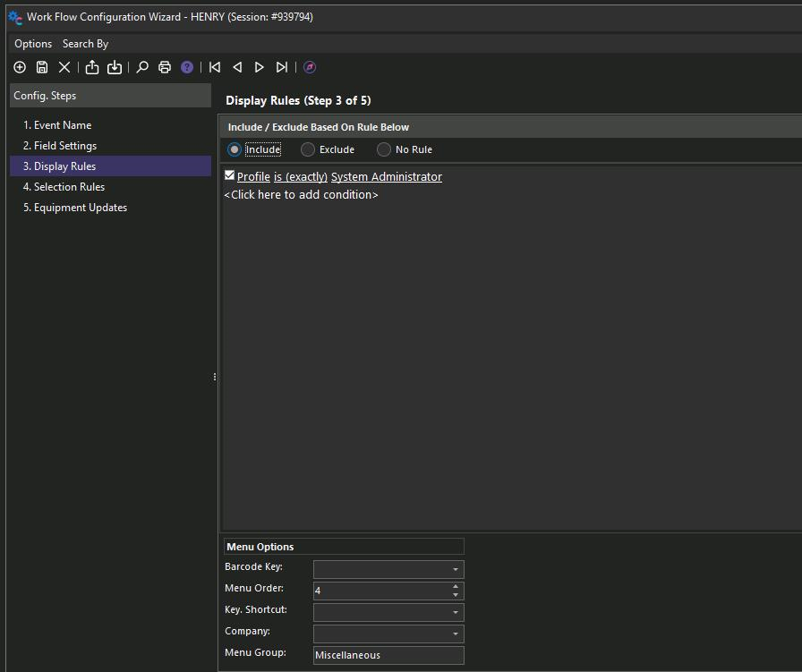The width and height of the screenshot is (802, 672).
Task: Click the magnifying glass search icon
Action: pyautogui.click(x=142, y=67)
